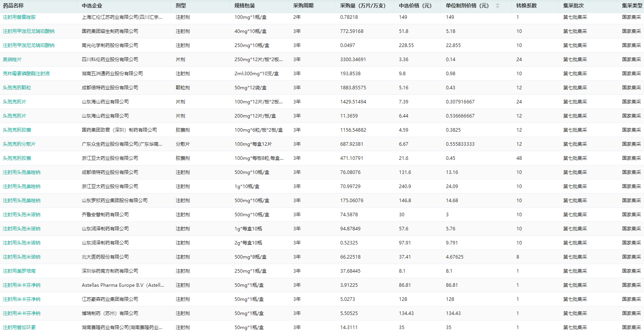
Task: Open 注射用头孢美唑钠 in the 1g*10瓶/盒 row
Action: 22,186
